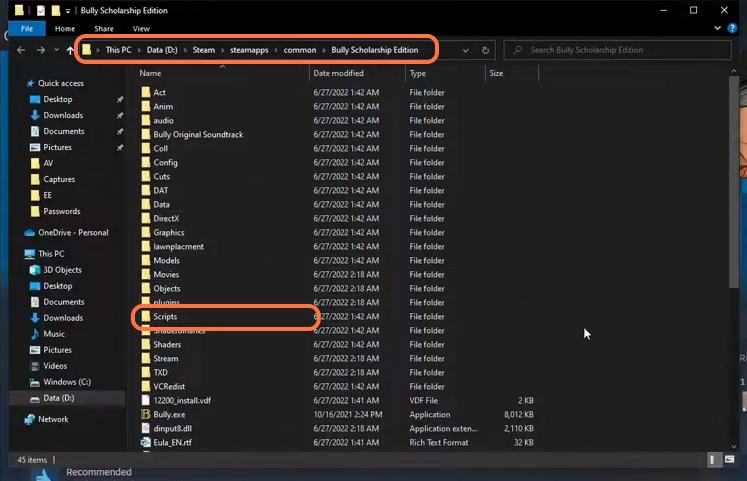
Task: Select This PC in navigation pane
Action: [51, 254]
